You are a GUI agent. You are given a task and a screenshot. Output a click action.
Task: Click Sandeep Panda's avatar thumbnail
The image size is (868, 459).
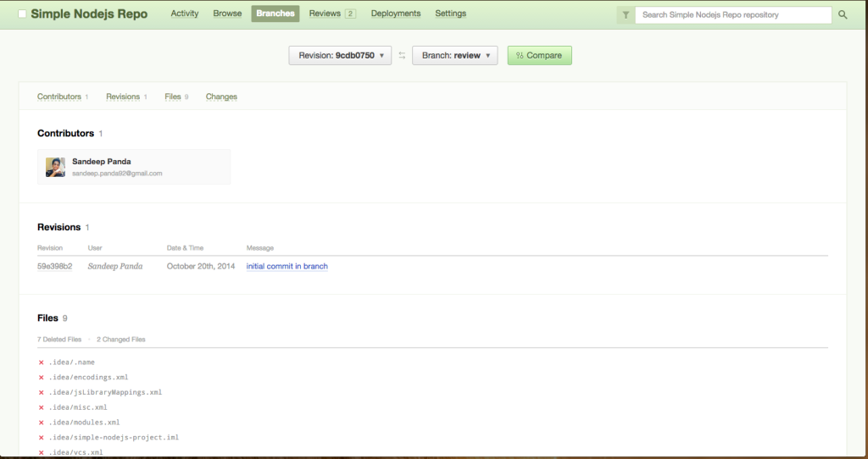click(56, 167)
